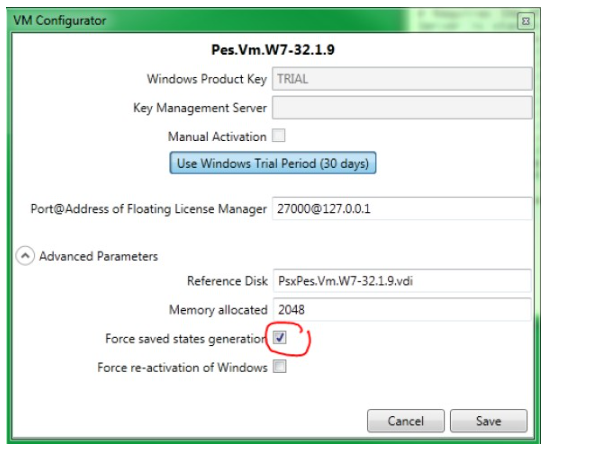Click the Pes.Vm.W7-32.1.9 heading
Image resolution: width=599 pixels, height=456 pixels.
(x=273, y=50)
